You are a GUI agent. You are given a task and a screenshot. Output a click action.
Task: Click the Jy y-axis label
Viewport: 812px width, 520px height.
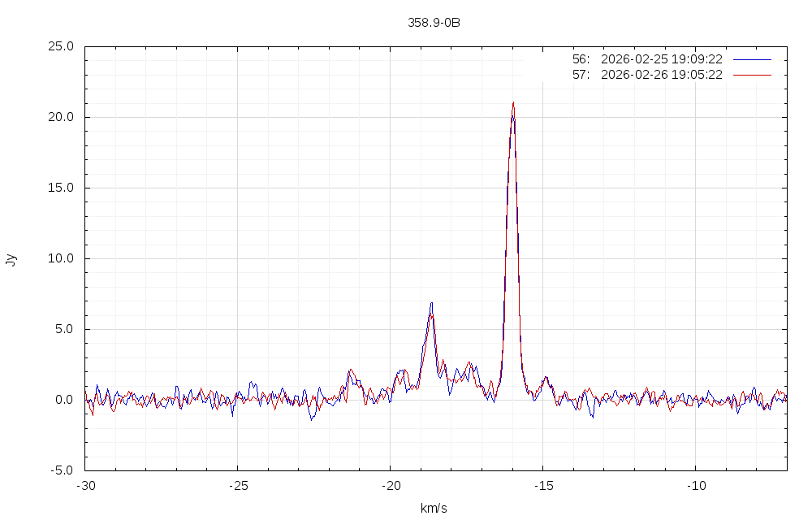point(11,259)
